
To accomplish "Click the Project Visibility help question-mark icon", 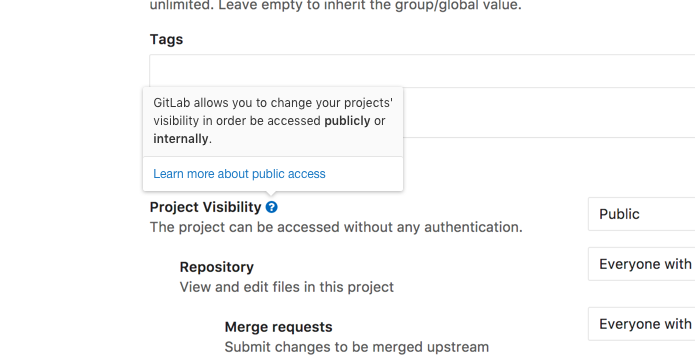I will (271, 207).
